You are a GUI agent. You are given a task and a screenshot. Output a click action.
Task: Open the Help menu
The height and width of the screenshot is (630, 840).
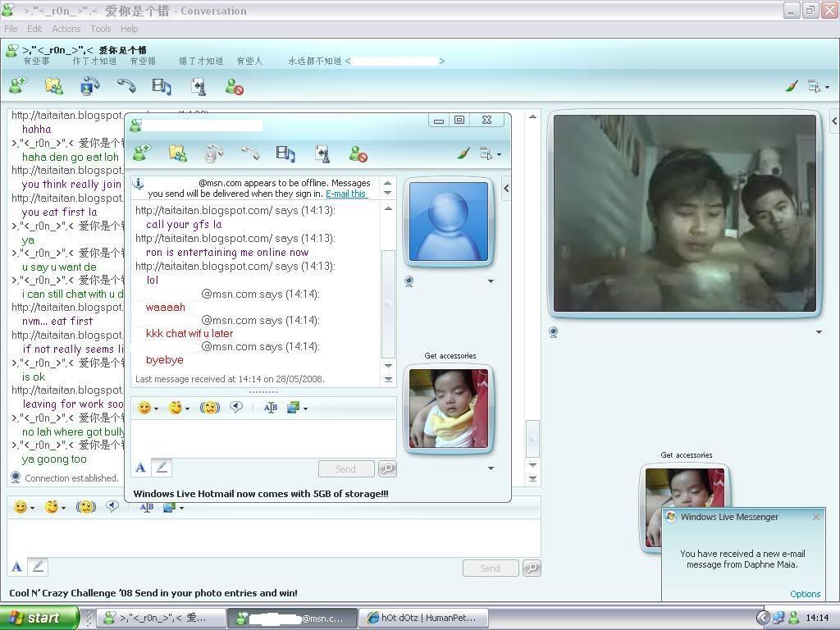pos(129,29)
